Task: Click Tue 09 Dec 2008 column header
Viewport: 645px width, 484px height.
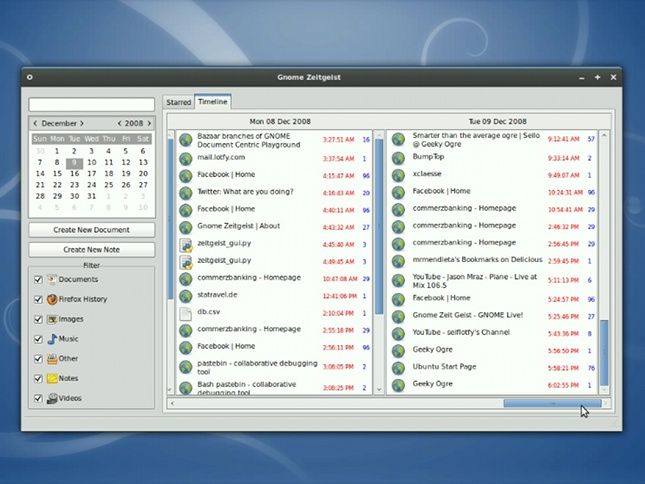Action: (498, 121)
